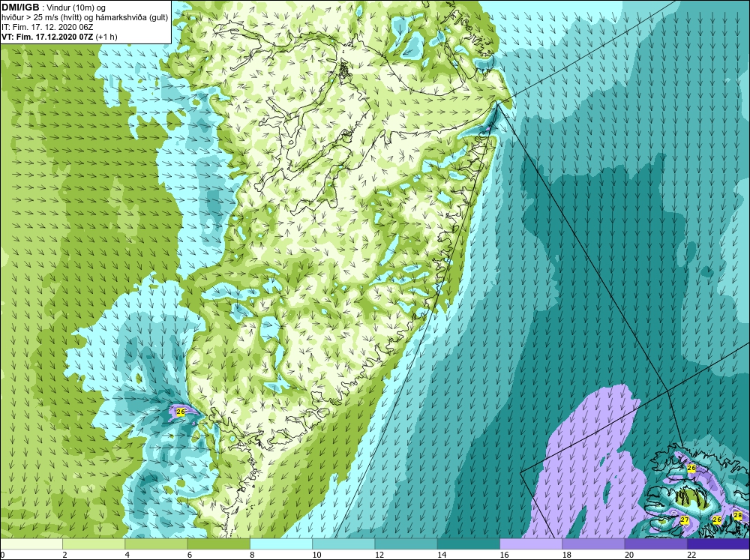Click the yellow 26 gust marker off west Greenland
Image resolution: width=750 pixels, height=560 pixels.
click(x=180, y=412)
